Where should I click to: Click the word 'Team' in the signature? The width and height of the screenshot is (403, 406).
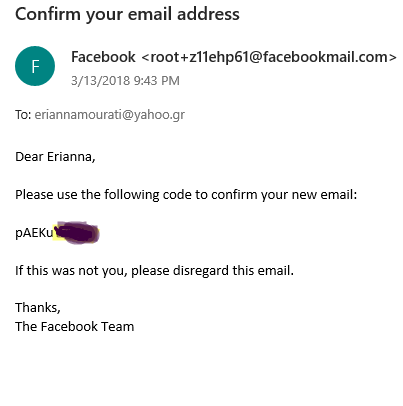click(x=118, y=326)
